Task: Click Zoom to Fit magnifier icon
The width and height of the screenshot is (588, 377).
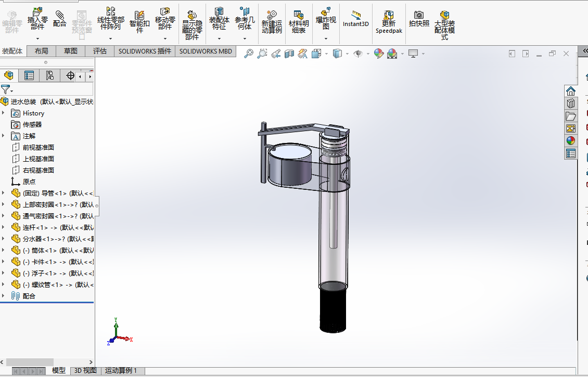Action: click(249, 54)
